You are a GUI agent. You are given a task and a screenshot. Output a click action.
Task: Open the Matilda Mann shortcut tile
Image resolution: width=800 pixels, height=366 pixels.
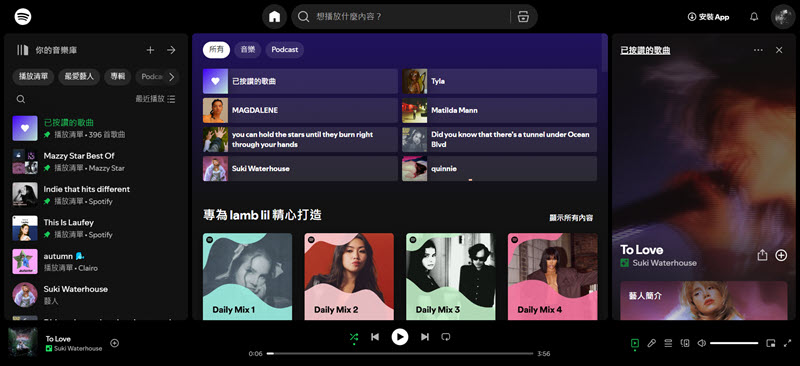(x=499, y=110)
